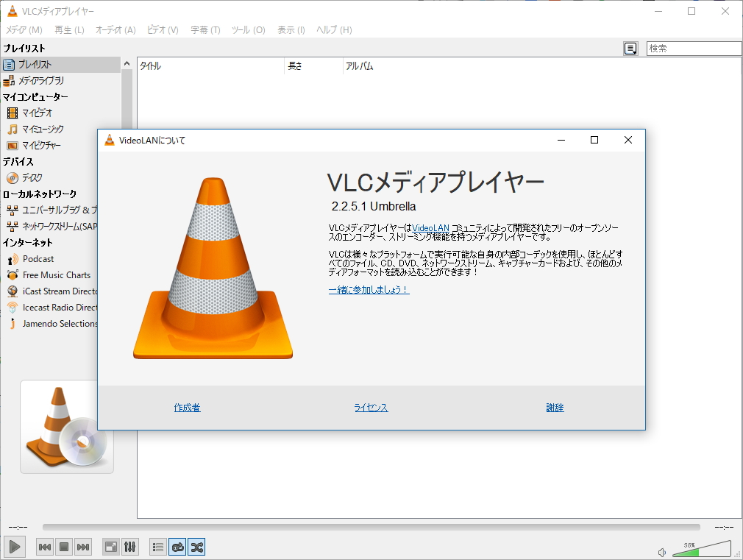Click the 一緒に参加しましょう! link

click(x=368, y=291)
